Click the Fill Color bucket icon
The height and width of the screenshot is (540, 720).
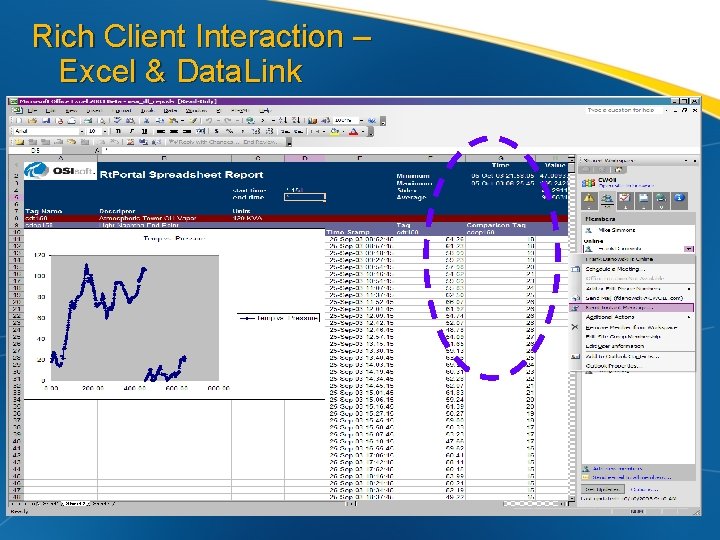point(335,132)
